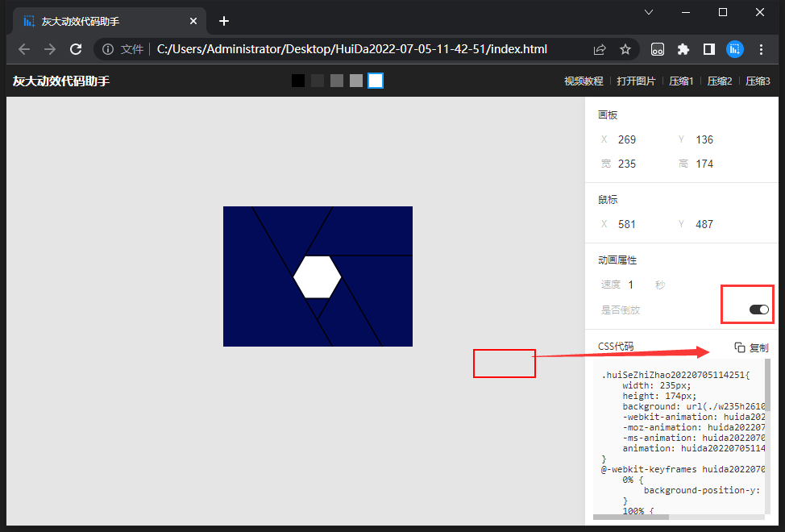
Task: Reload the page with the refresh icon
Action: tap(76, 49)
